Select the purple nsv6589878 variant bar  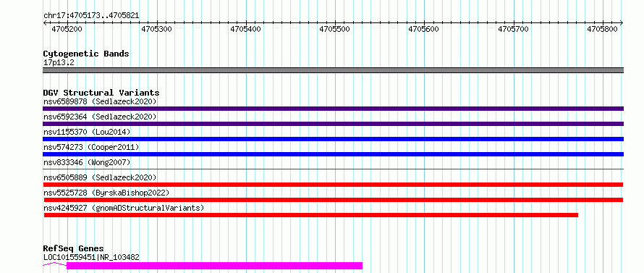333,109
